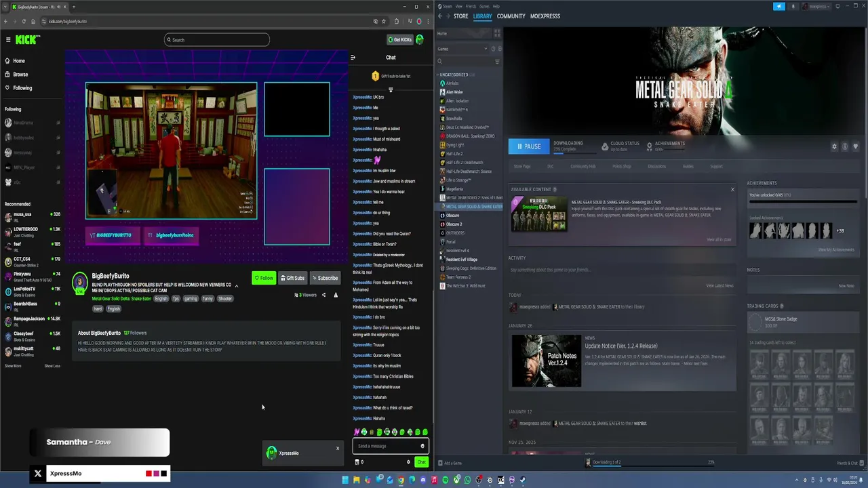The width and height of the screenshot is (868, 488).
Task: Click the Gift Subs button
Action: point(292,278)
